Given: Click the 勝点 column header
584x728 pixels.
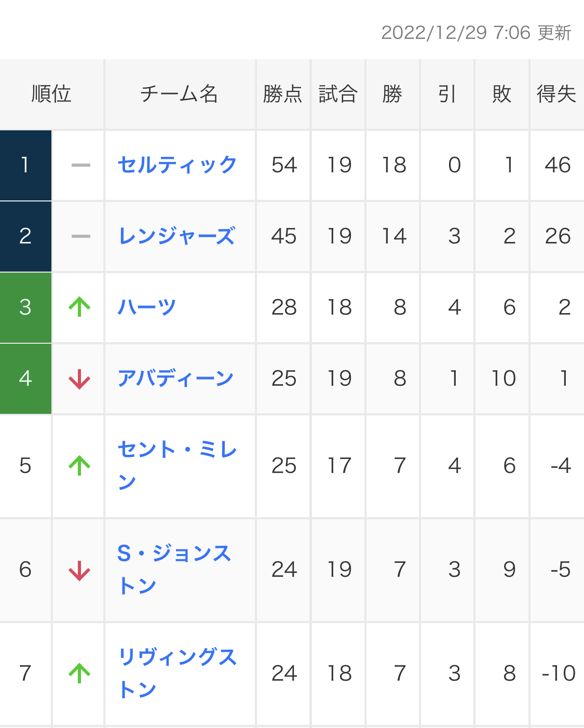Looking at the screenshot, I should 283,94.
